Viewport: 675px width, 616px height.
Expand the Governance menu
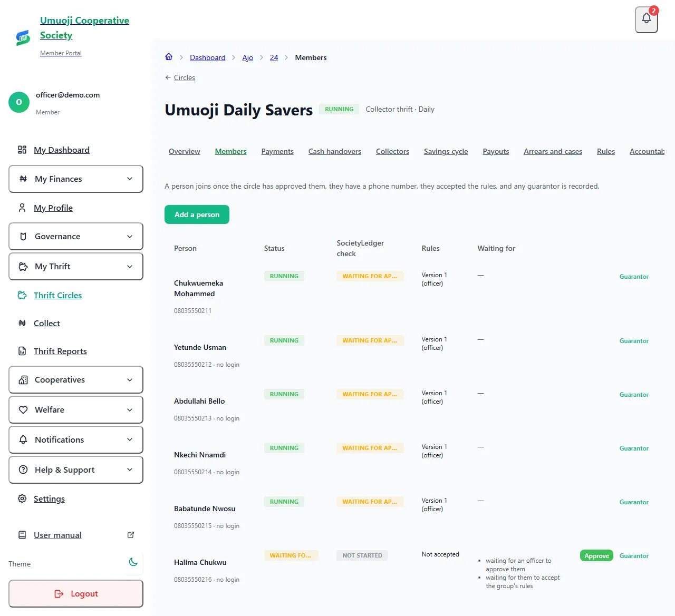tap(76, 237)
